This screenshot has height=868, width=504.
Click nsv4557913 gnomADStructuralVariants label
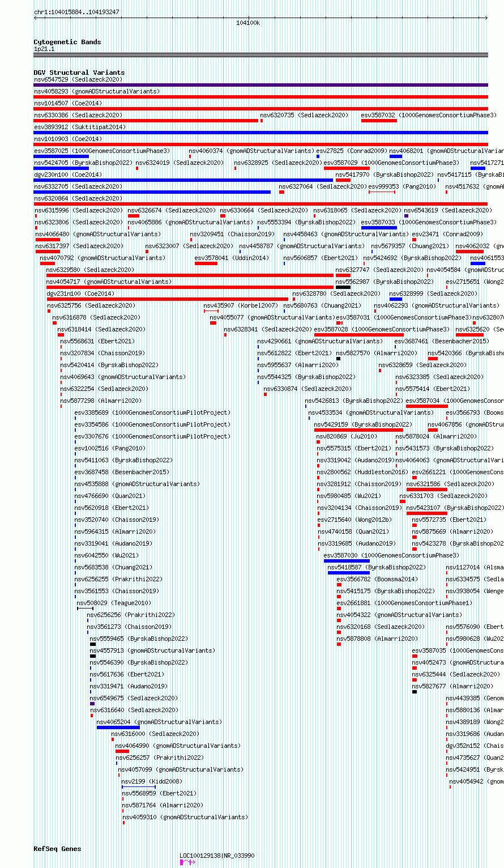coord(152,650)
